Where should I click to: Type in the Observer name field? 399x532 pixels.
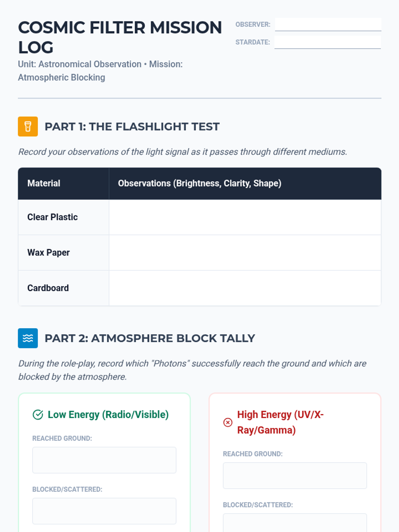tap(328, 25)
